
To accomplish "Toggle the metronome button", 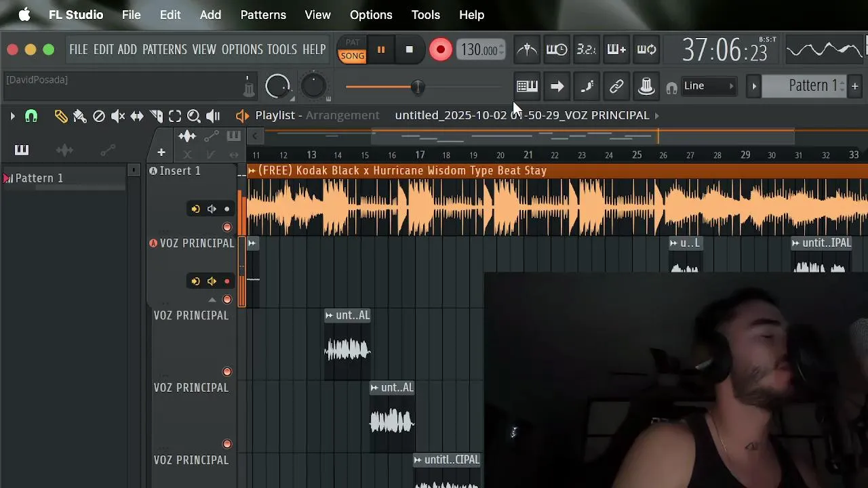I will pos(527,49).
